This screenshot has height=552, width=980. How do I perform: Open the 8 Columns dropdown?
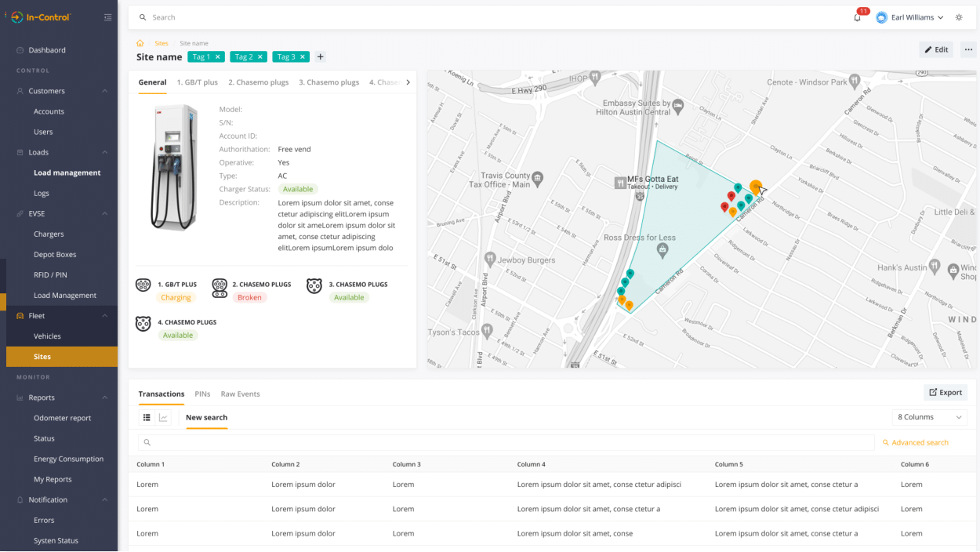click(930, 417)
